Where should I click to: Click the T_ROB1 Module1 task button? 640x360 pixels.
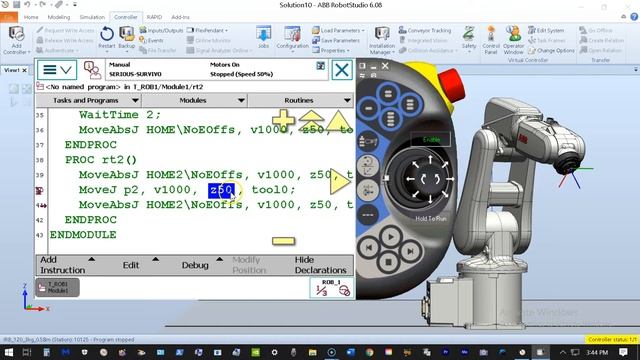click(x=58, y=287)
